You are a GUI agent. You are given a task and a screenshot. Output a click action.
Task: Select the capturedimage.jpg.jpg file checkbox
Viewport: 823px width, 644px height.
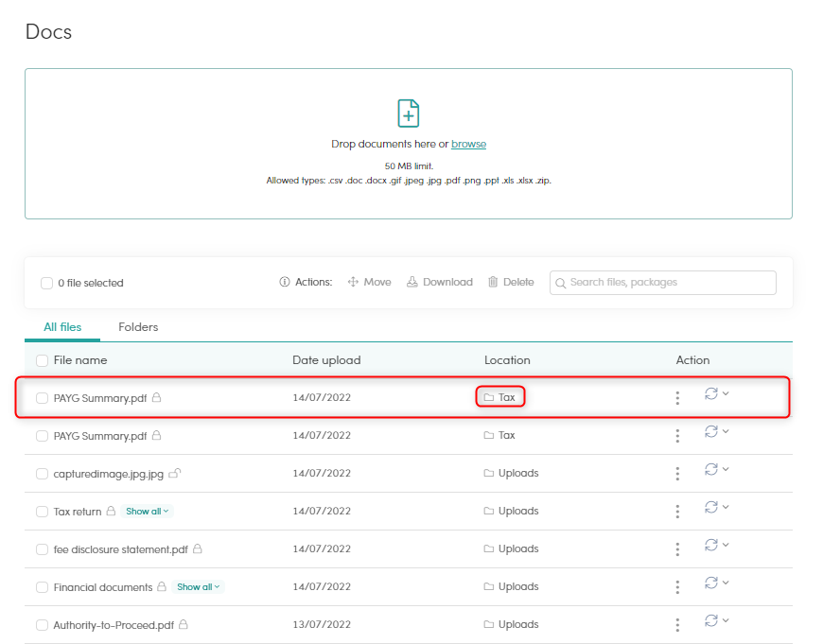[42, 474]
